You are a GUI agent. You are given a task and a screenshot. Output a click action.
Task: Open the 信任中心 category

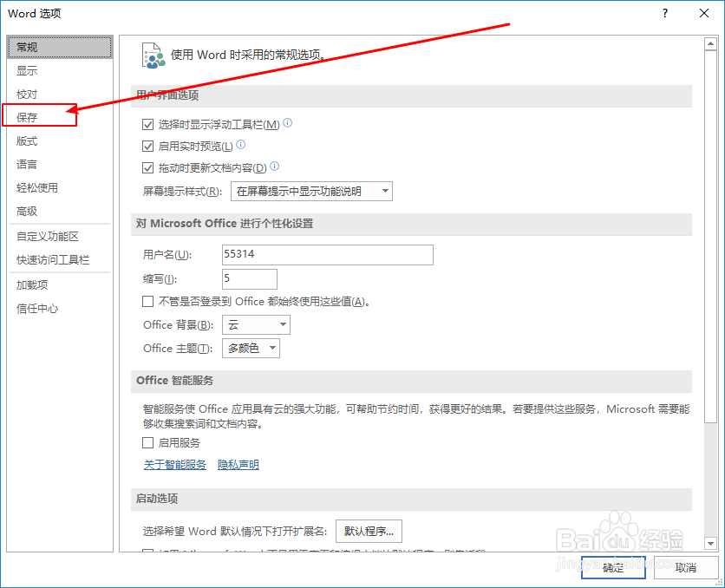[x=60, y=309]
